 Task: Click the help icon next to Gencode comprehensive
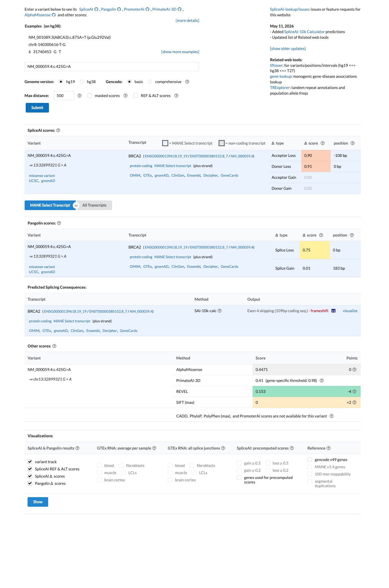coord(187,82)
